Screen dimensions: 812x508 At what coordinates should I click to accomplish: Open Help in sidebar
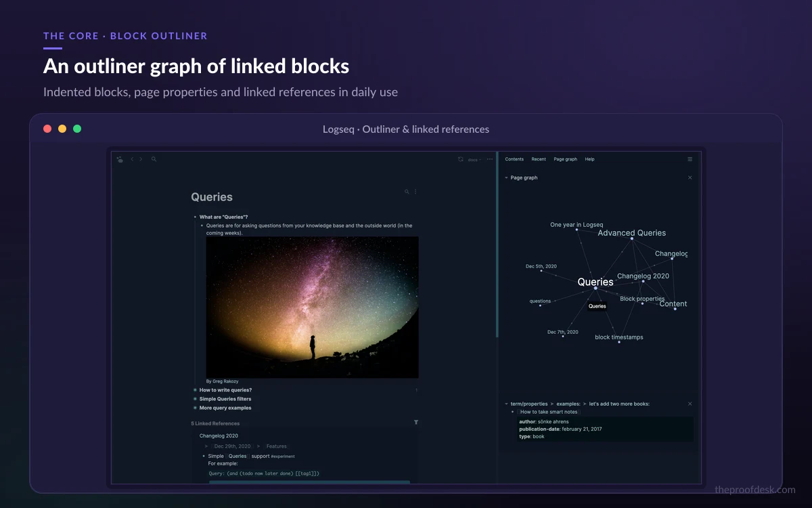click(x=590, y=159)
